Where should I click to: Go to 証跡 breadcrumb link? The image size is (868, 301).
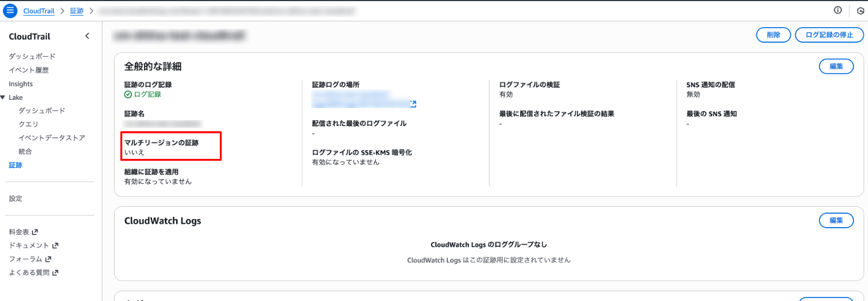(x=77, y=10)
